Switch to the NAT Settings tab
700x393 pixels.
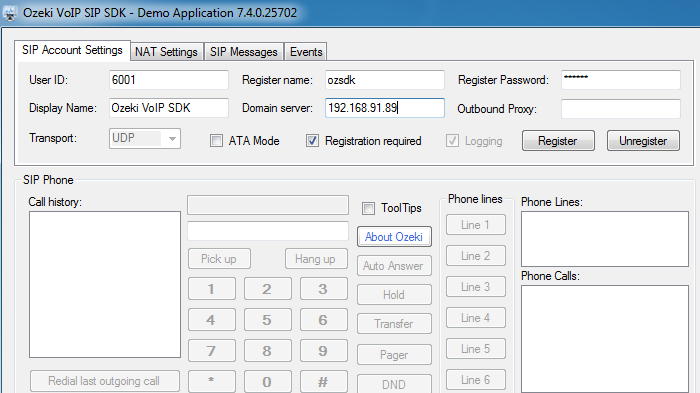(167, 52)
